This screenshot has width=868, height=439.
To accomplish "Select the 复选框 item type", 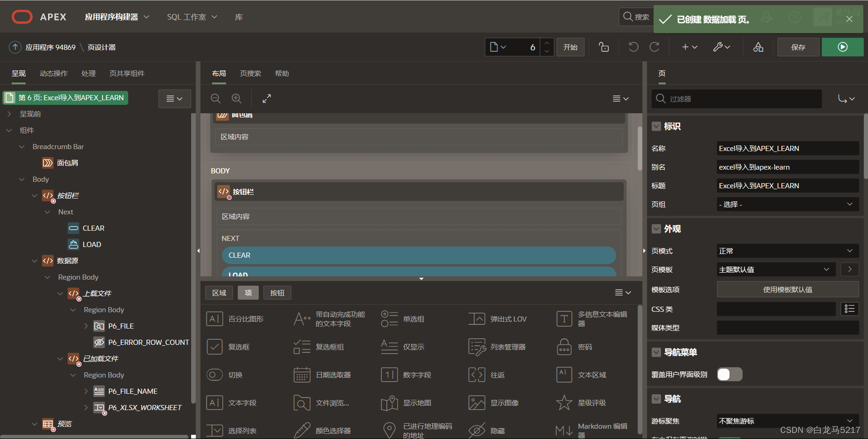I will tap(227, 347).
